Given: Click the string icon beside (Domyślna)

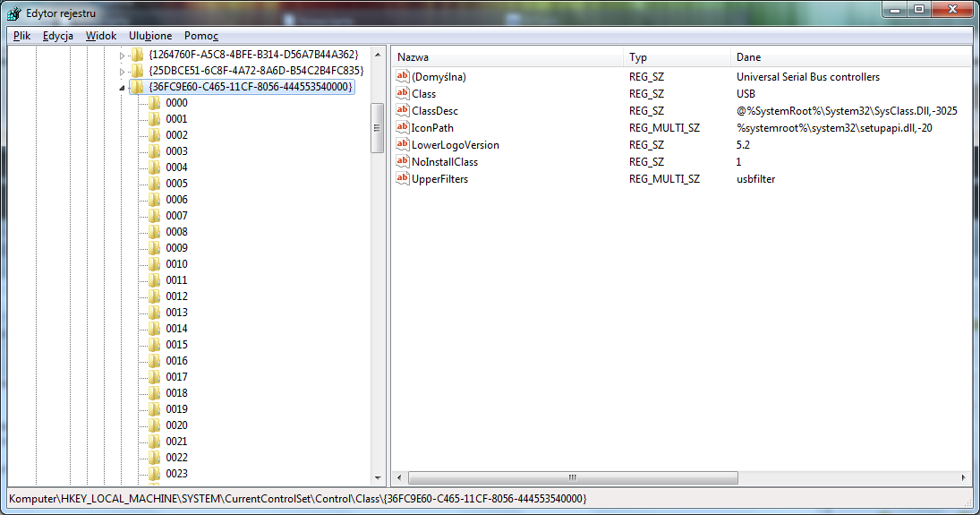Looking at the screenshot, I should (x=403, y=76).
